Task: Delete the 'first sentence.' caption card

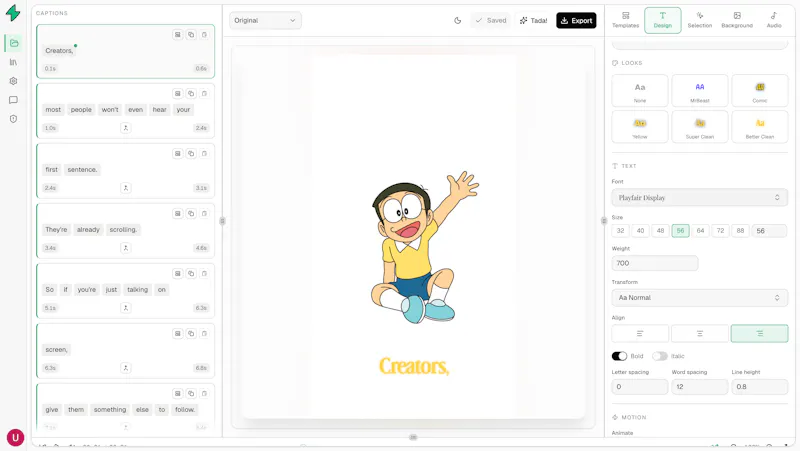Action: pyautogui.click(x=204, y=154)
